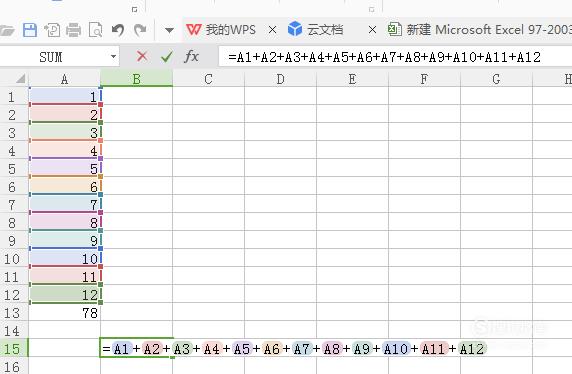
Task: Click cell A1 containing 1
Action: click(x=65, y=96)
